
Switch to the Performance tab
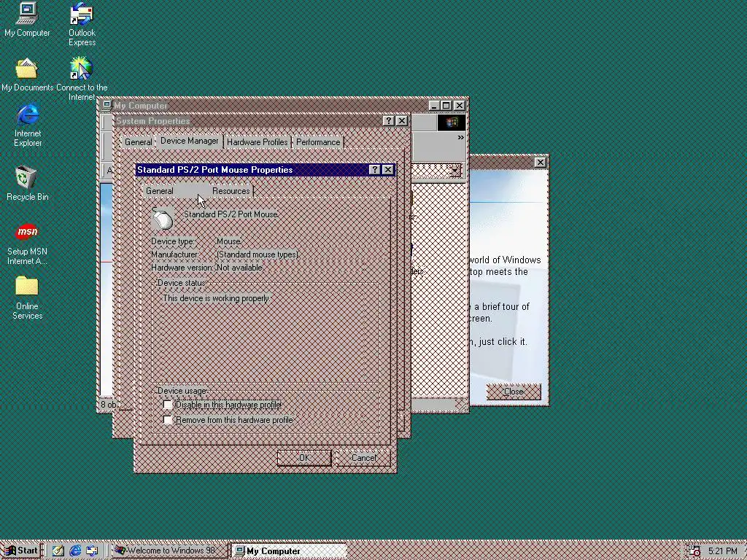click(x=318, y=142)
